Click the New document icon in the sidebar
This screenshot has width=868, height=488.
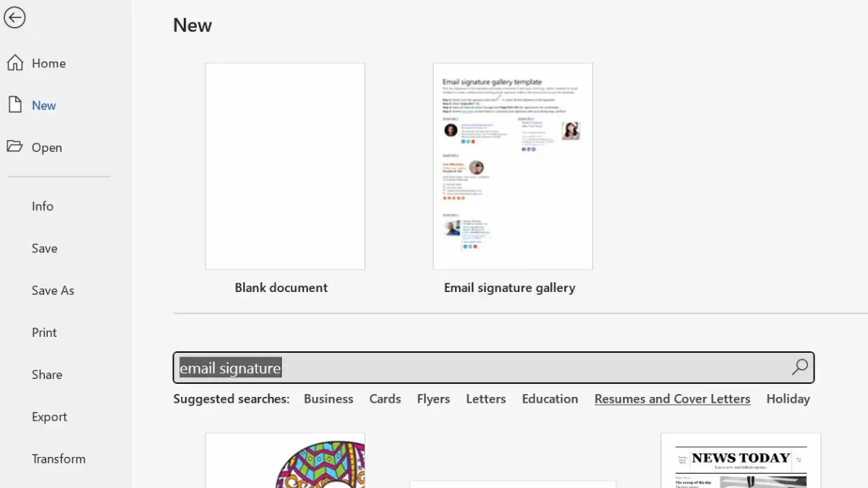point(42,105)
